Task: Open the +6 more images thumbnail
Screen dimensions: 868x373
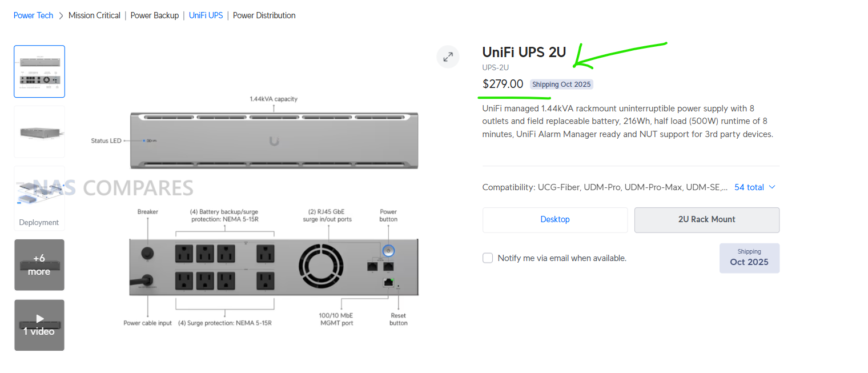Action: pos(39,264)
